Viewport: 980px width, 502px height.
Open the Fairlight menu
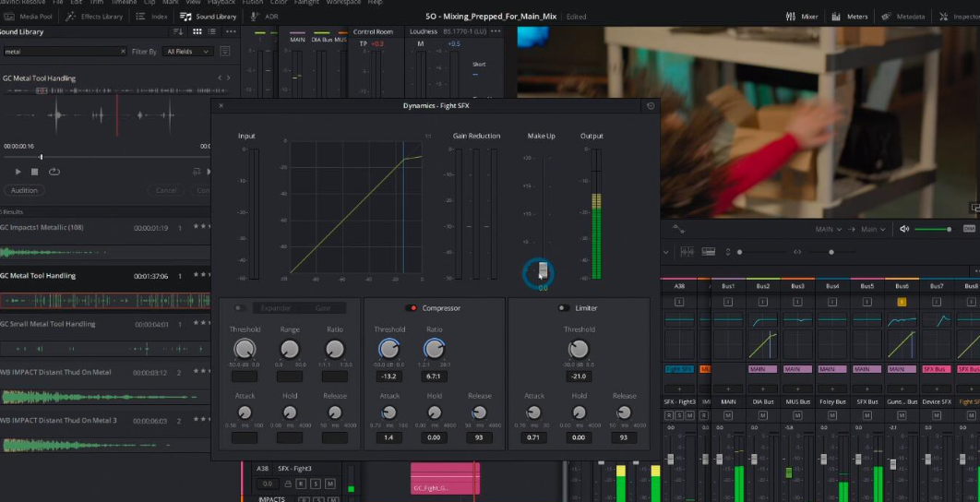[306, 3]
